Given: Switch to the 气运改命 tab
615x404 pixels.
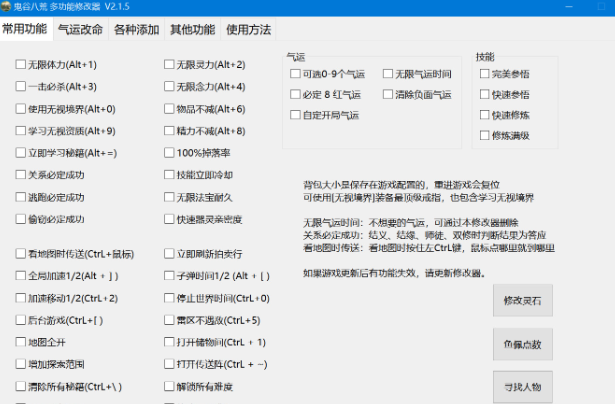Looking at the screenshot, I should (80, 29).
